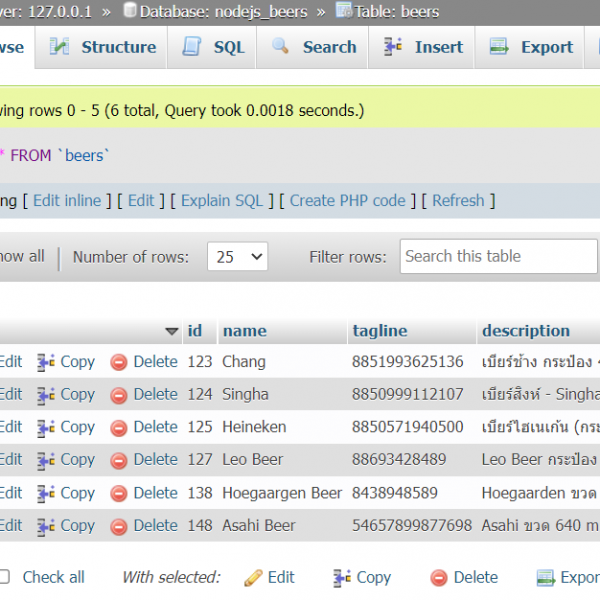This screenshot has width=600, height=600.
Task: Click the Search this table filter field
Action: pos(498,257)
